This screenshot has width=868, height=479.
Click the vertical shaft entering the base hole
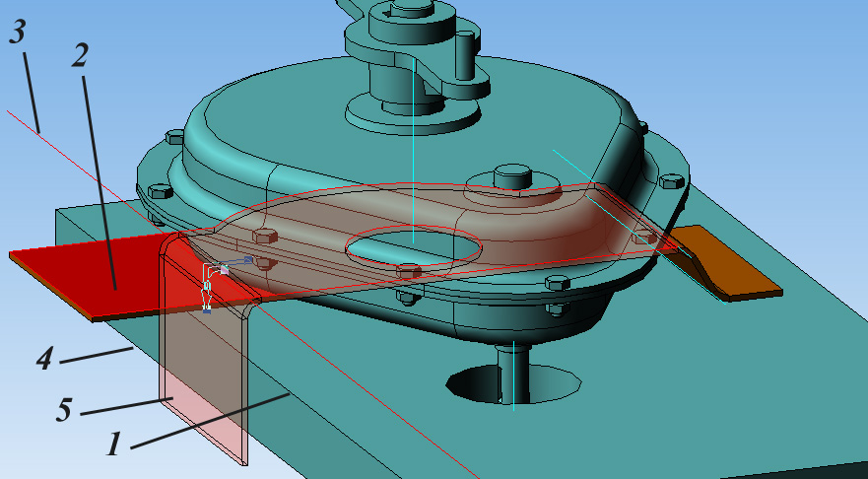[513, 373]
